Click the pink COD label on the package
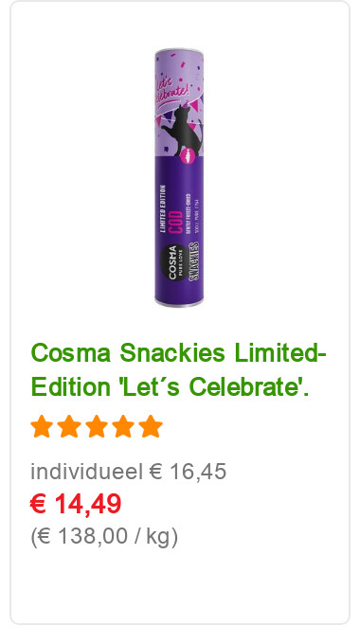The height and width of the screenshot is (644, 360). click(x=177, y=222)
